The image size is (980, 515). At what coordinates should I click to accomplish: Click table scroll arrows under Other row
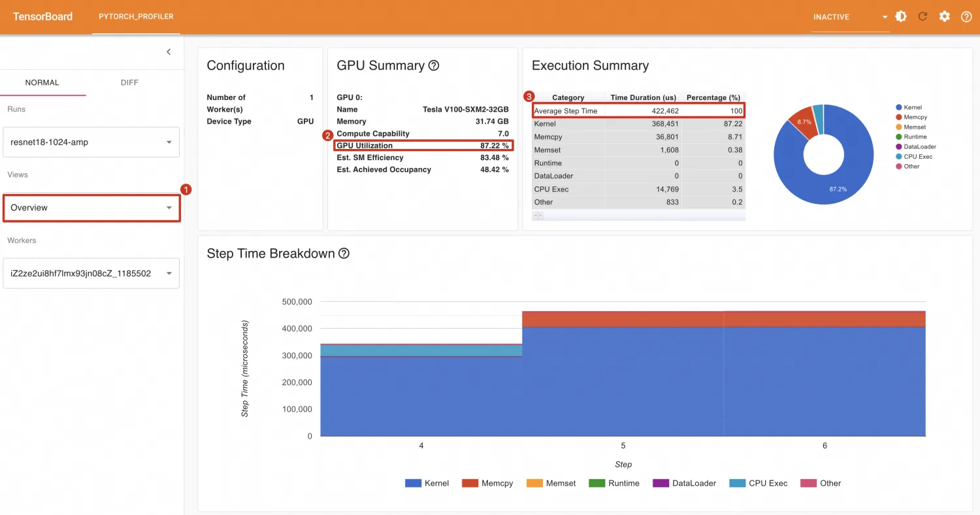coord(540,216)
